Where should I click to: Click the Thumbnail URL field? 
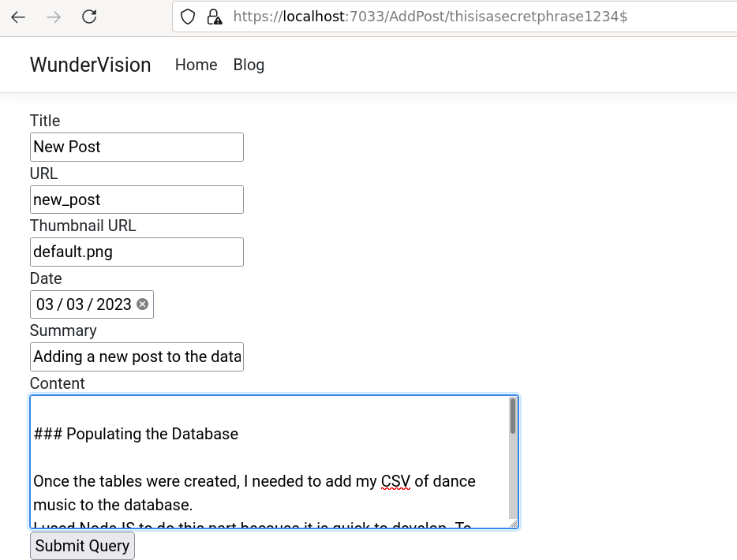pos(136,252)
